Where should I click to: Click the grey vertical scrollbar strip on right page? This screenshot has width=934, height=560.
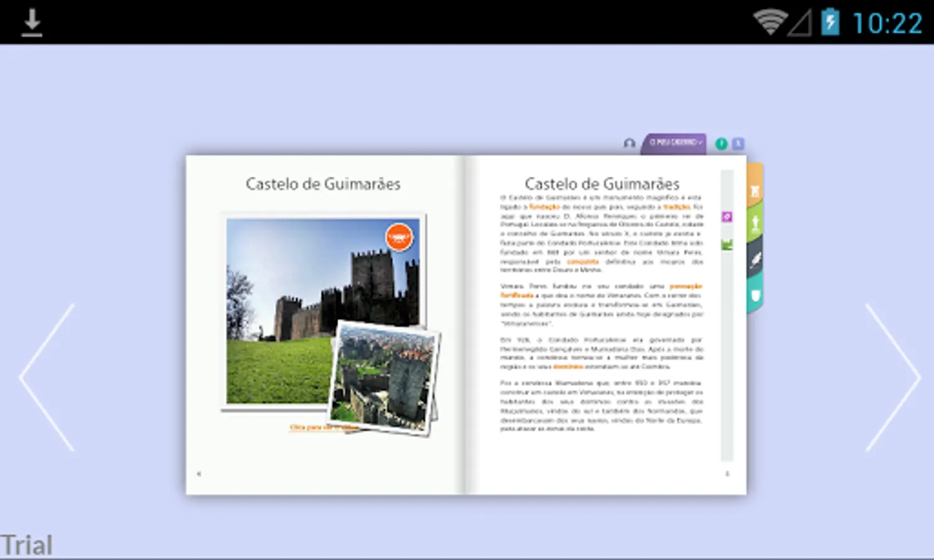click(x=727, y=315)
